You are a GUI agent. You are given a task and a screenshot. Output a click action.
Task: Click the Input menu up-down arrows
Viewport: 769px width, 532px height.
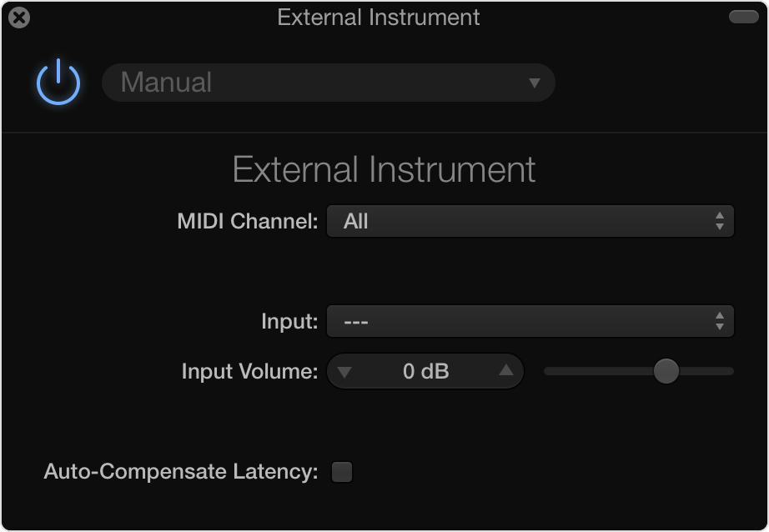(x=719, y=321)
